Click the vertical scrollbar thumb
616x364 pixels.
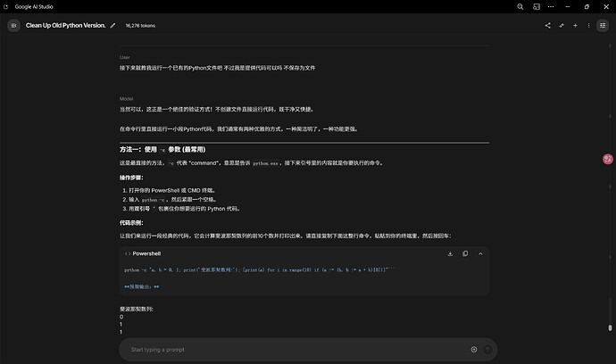coord(610,327)
